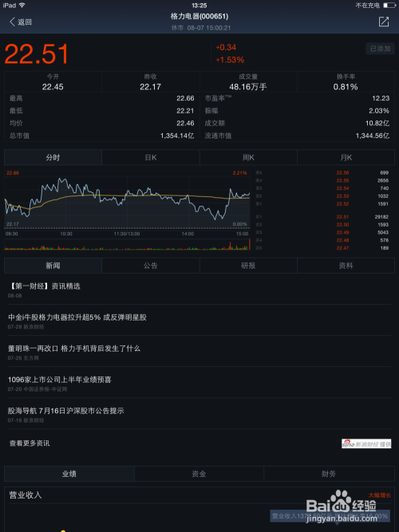Select the 分时 chart tab
This screenshot has width=399, height=532.
pyautogui.click(x=53, y=157)
